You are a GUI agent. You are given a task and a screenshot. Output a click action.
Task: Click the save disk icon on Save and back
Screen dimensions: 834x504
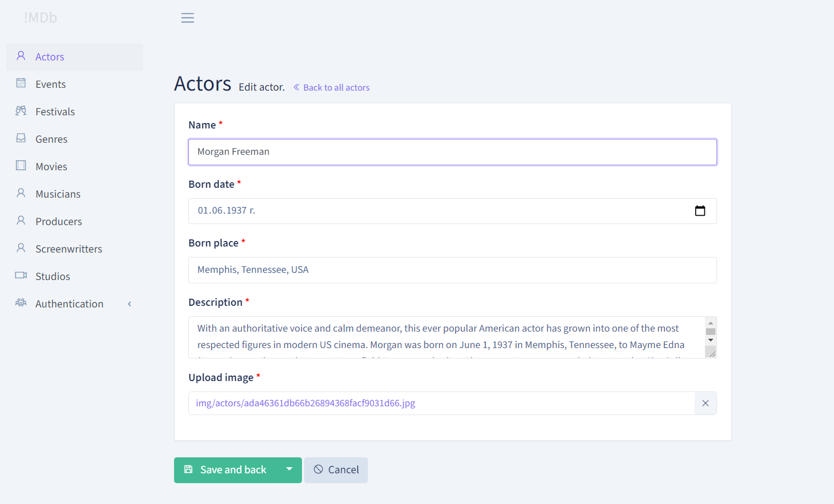(189, 469)
